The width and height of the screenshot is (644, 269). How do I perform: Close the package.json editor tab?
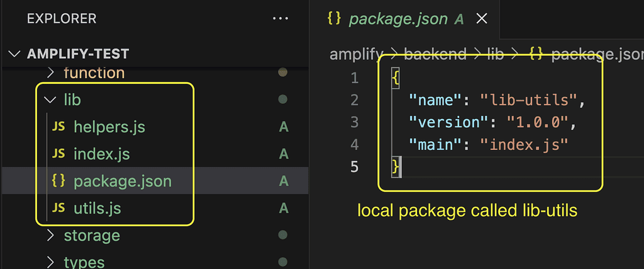pyautogui.click(x=482, y=19)
